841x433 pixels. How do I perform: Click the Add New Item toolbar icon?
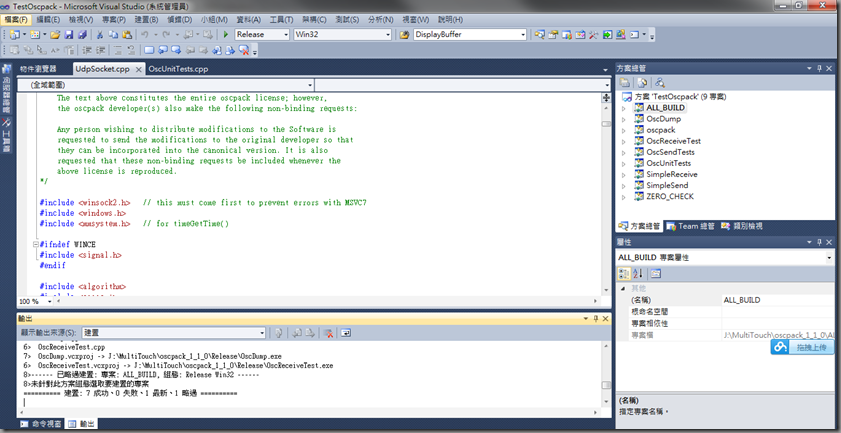point(34,34)
